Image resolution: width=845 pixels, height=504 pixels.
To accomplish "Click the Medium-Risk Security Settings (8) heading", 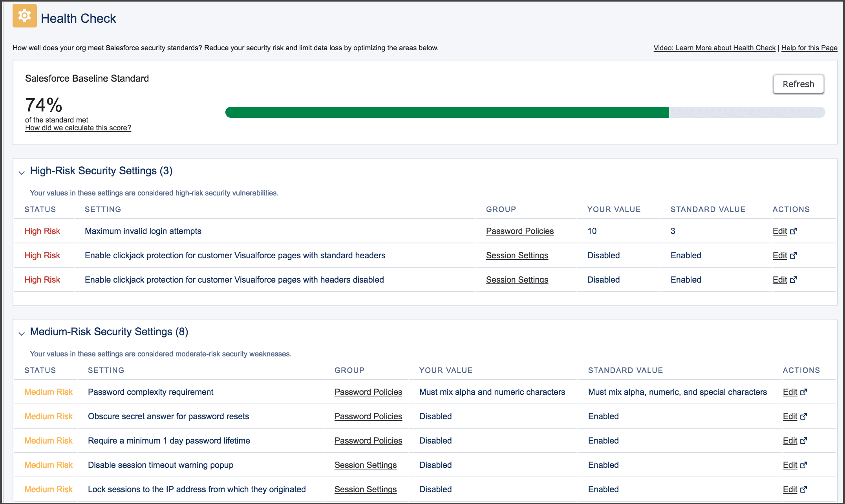I will [109, 332].
